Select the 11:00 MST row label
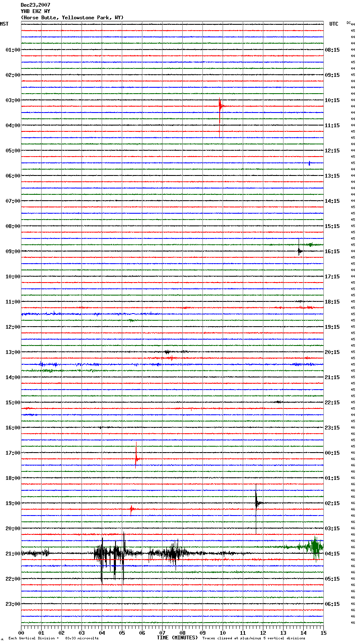Viewport: 357px width, 644px height. tap(13, 302)
